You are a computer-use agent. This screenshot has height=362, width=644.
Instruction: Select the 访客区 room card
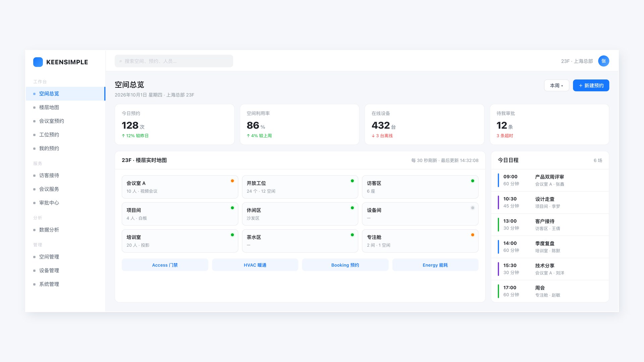pyautogui.click(x=420, y=187)
